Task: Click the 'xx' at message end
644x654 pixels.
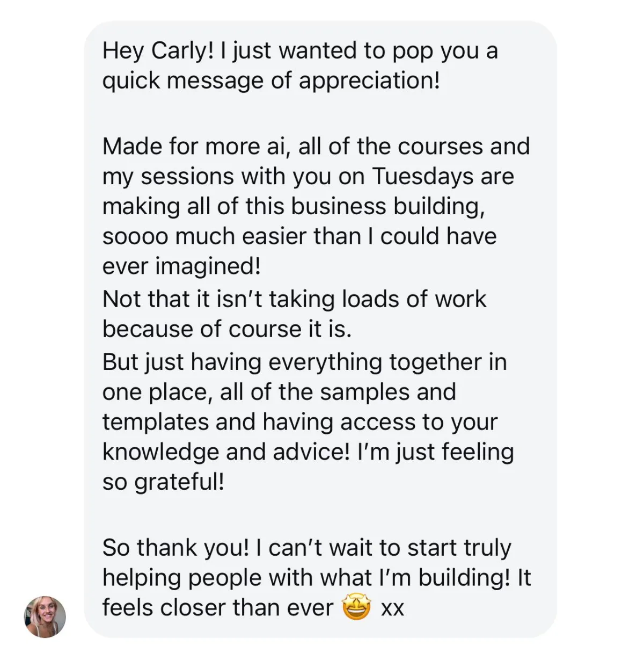Action: [392, 608]
